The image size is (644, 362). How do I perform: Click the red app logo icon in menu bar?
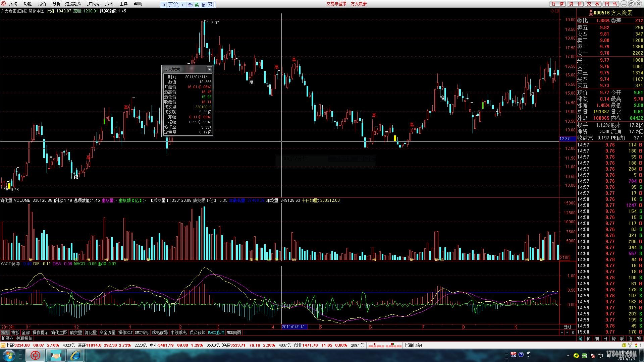pos(3,3)
